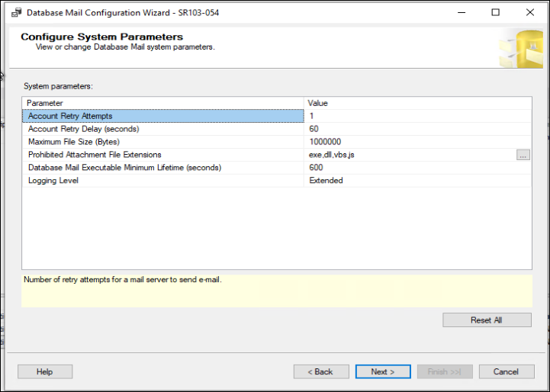Edit the minimum lifetime value 600
This screenshot has height=392, width=550.
click(418, 168)
